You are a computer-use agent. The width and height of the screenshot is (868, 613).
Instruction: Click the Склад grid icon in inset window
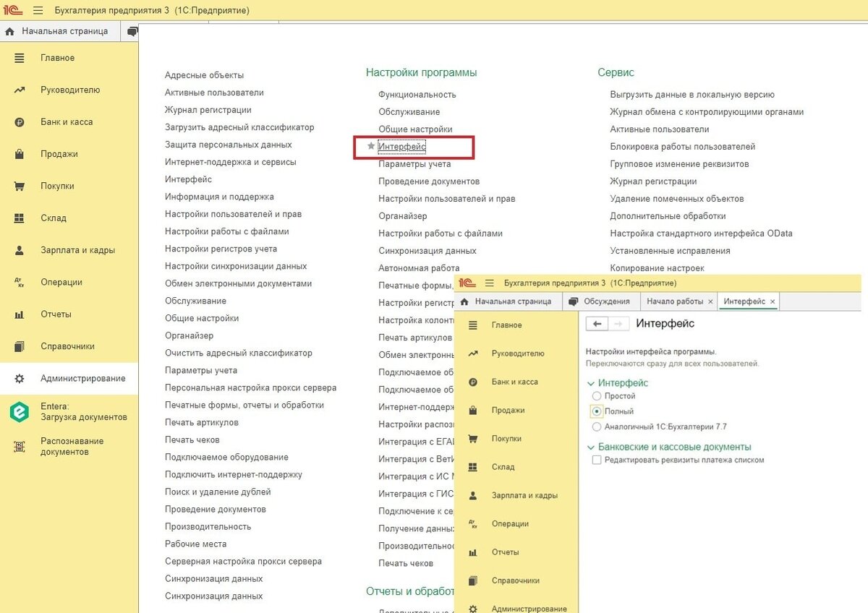(x=473, y=467)
